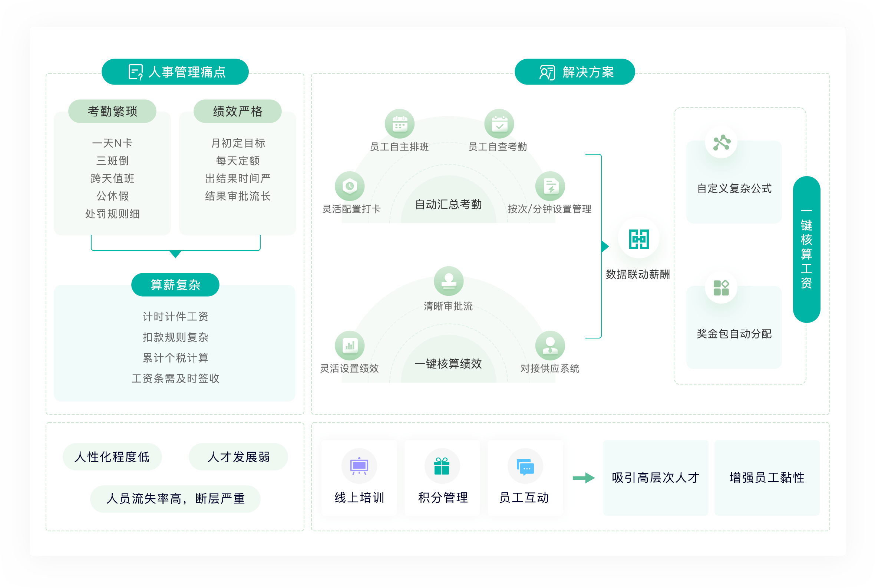The width and height of the screenshot is (875, 588).
Task: Click the 奖金包自动分配 grid icon
Action: (x=721, y=288)
